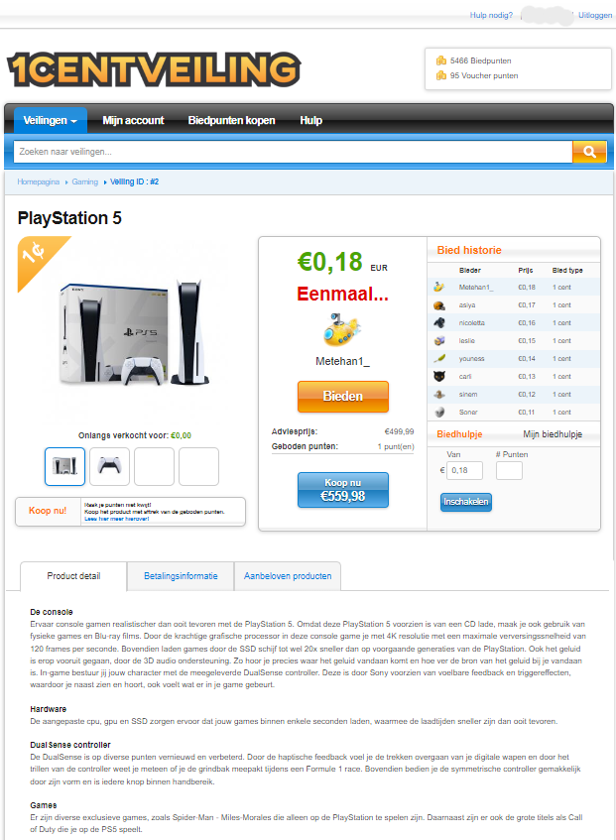616x840 pixels.
Task: Open Biedpunten kopen in the navigation bar
Action: coord(231,120)
